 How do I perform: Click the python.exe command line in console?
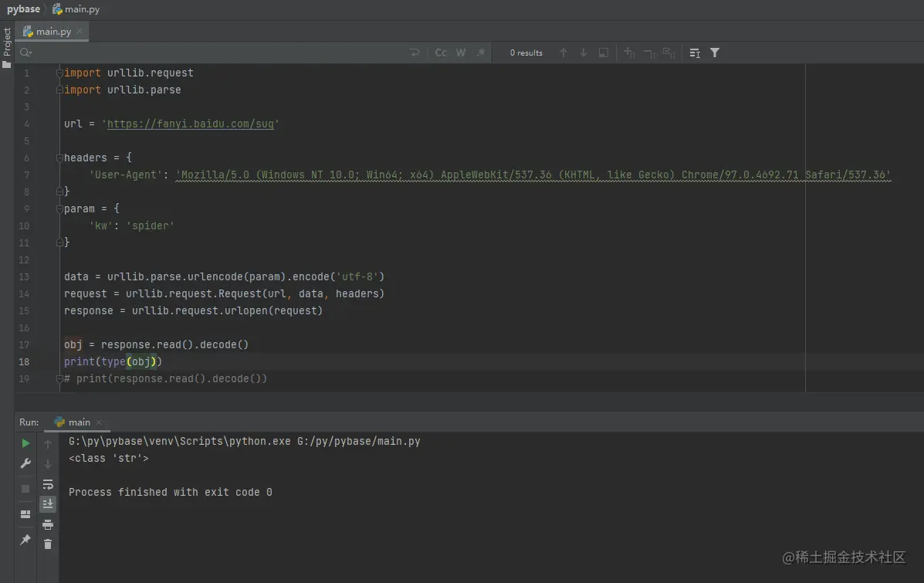(245, 441)
